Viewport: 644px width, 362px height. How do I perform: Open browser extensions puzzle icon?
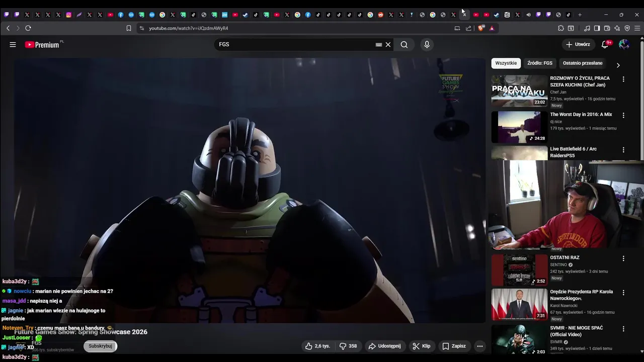561,28
